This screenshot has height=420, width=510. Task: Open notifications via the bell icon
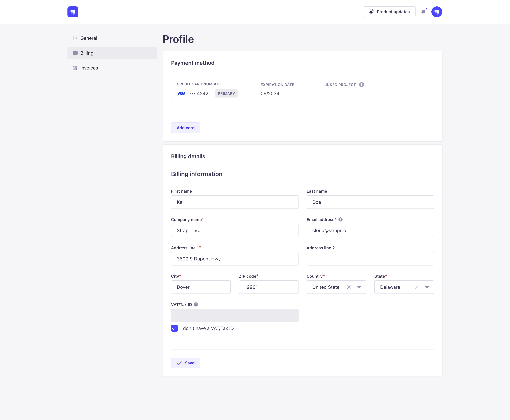[x=423, y=12]
